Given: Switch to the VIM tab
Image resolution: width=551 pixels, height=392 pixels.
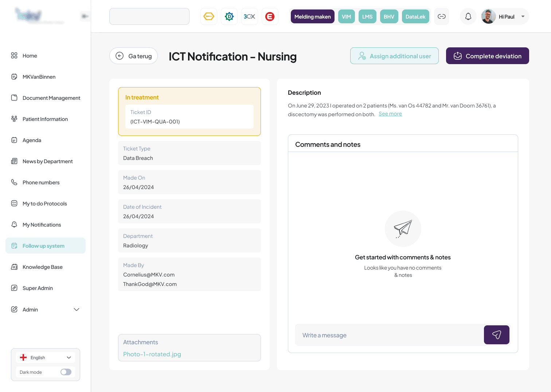Looking at the screenshot, I should [x=346, y=16].
